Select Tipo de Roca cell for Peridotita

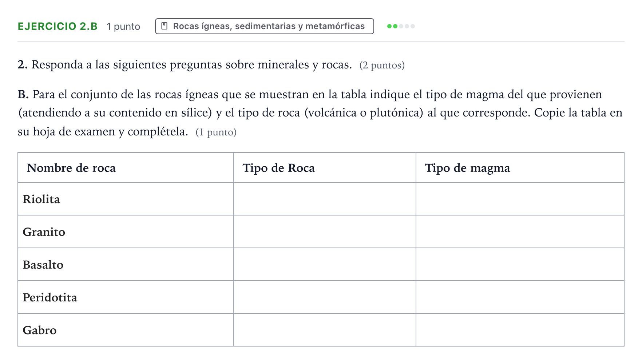click(x=325, y=297)
